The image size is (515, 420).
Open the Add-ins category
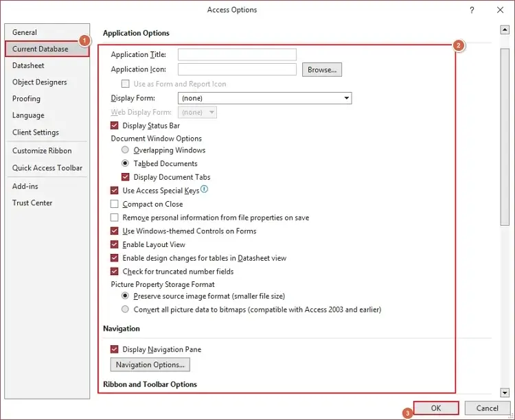[x=47, y=186]
